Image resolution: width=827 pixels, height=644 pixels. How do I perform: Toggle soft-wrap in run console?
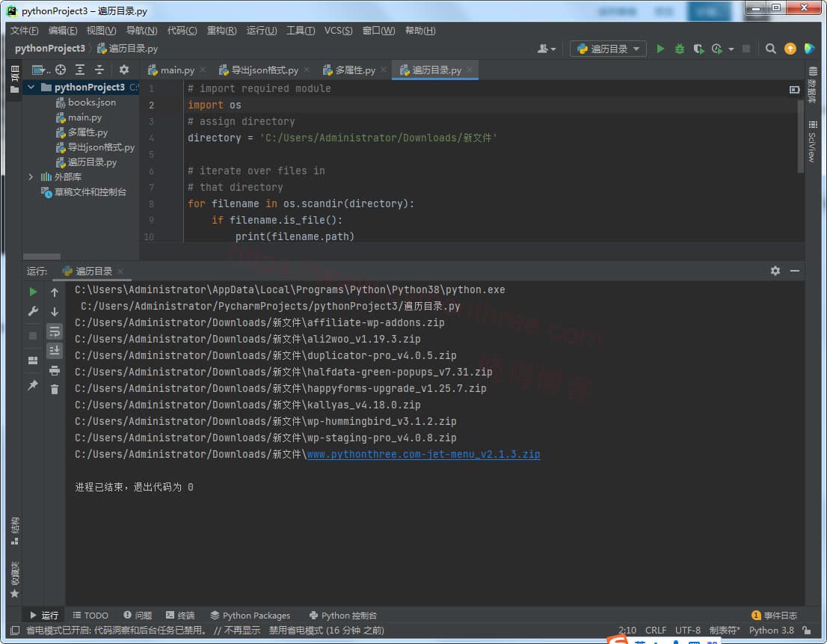55,331
